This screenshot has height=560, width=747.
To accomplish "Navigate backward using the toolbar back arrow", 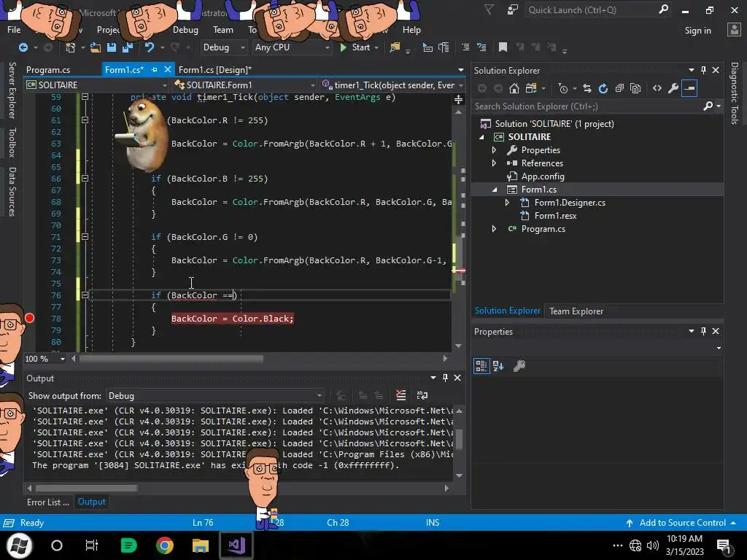I will [23, 47].
